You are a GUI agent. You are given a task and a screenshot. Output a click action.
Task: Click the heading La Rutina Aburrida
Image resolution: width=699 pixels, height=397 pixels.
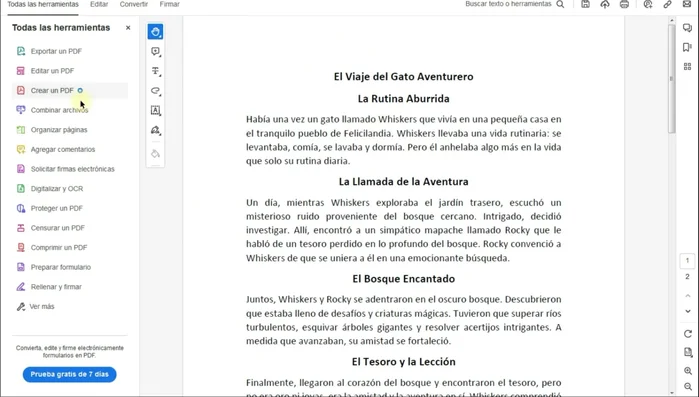point(403,98)
